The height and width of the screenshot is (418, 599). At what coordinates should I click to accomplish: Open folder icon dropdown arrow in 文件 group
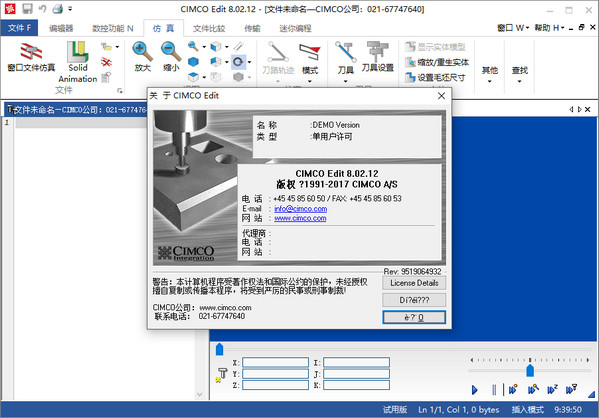pos(117,47)
